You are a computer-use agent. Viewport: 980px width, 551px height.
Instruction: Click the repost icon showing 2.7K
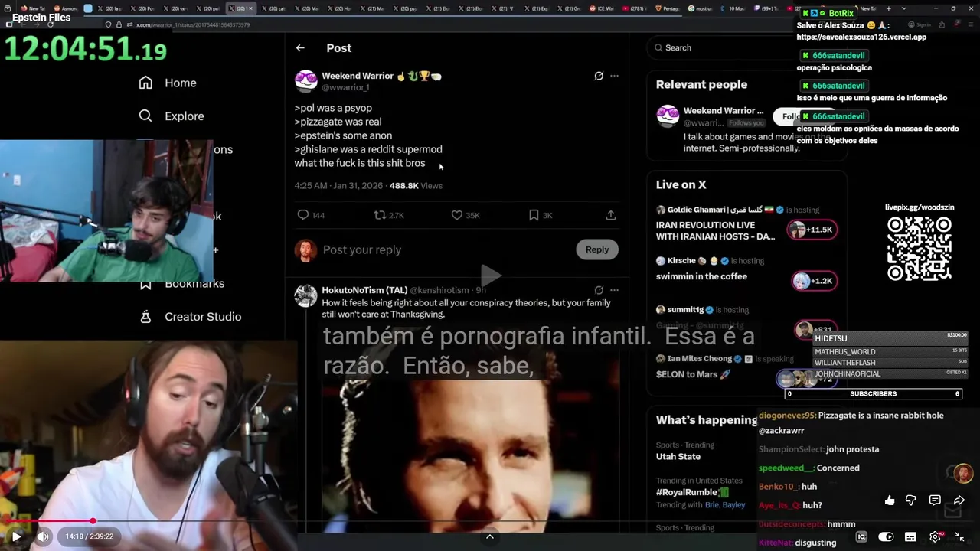[x=380, y=215]
